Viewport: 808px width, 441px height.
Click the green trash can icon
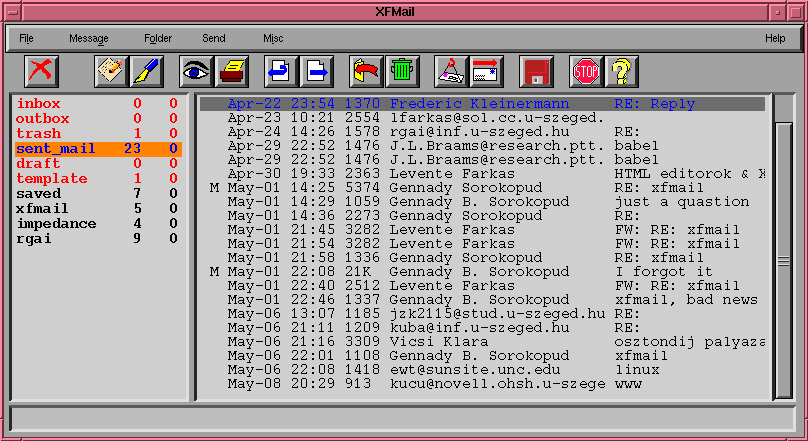[402, 71]
